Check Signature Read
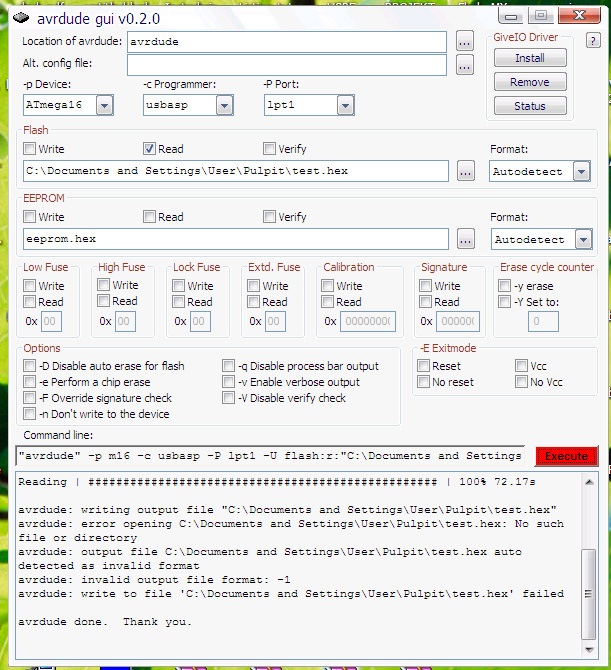 [426, 302]
